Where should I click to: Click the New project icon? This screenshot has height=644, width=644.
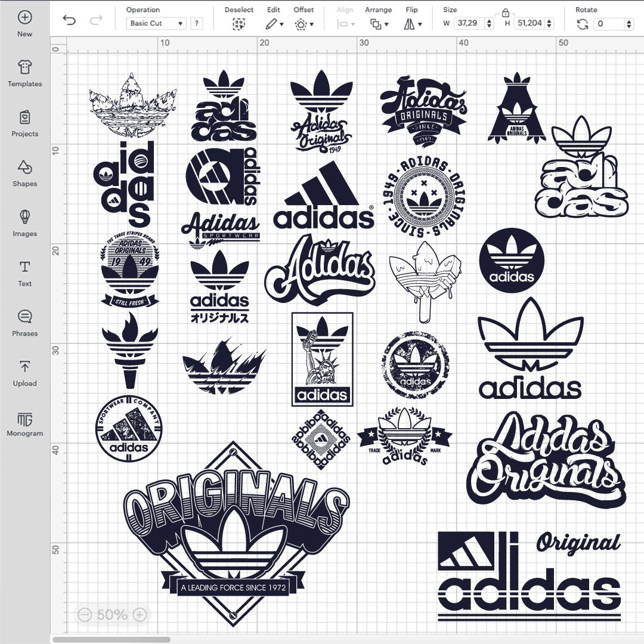(x=24, y=17)
